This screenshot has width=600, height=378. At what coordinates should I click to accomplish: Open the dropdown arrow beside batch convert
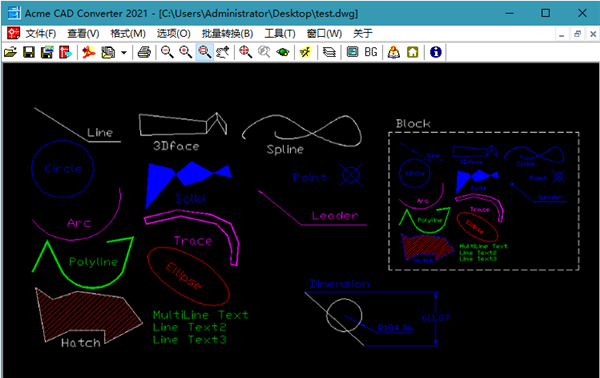[124, 52]
